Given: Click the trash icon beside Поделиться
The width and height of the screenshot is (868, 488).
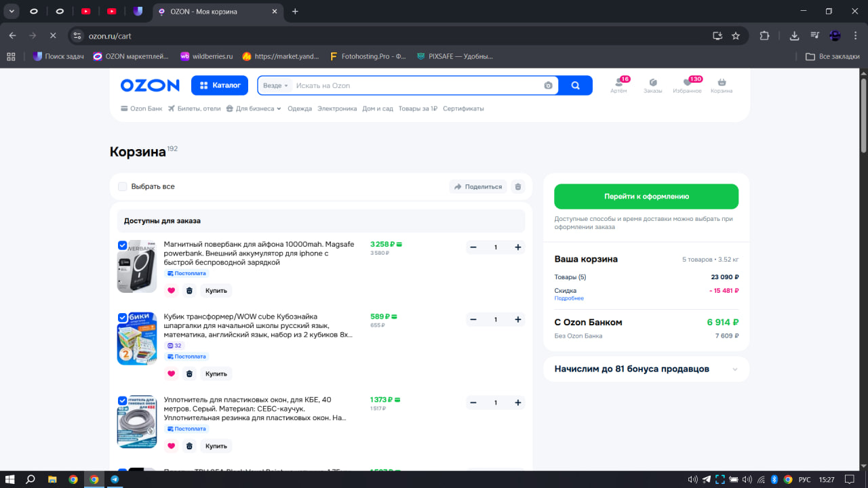Looking at the screenshot, I should [x=518, y=186].
